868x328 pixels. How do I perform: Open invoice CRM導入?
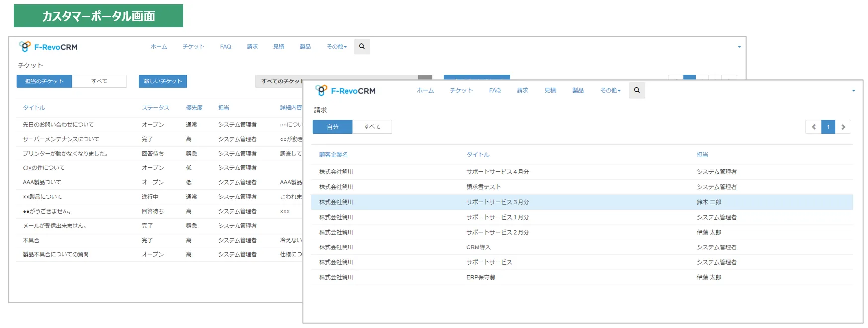point(478,247)
